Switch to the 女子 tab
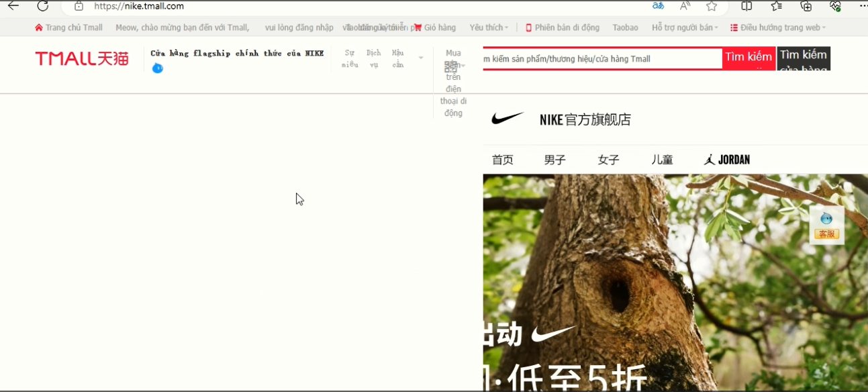This screenshot has height=392, width=868. (609, 160)
